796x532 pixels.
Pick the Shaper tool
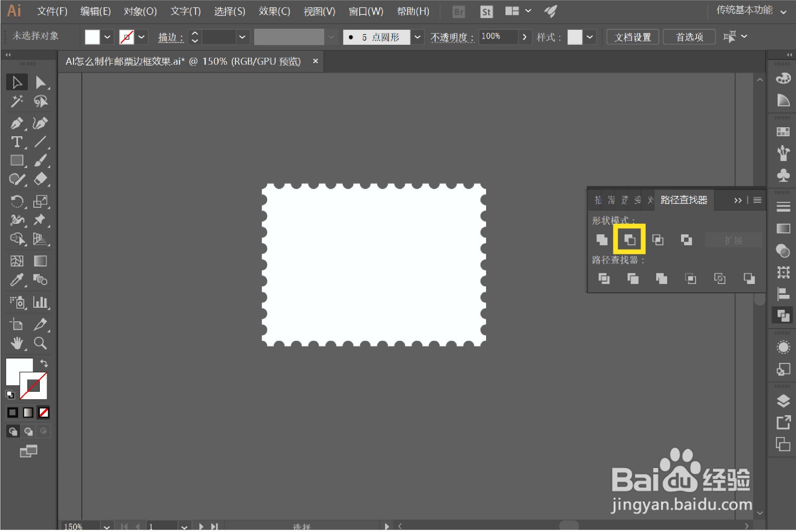(x=17, y=179)
